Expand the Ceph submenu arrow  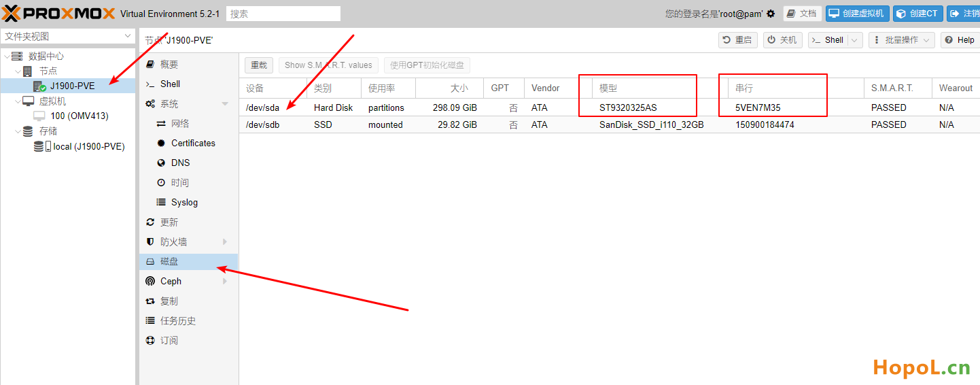[x=225, y=282]
